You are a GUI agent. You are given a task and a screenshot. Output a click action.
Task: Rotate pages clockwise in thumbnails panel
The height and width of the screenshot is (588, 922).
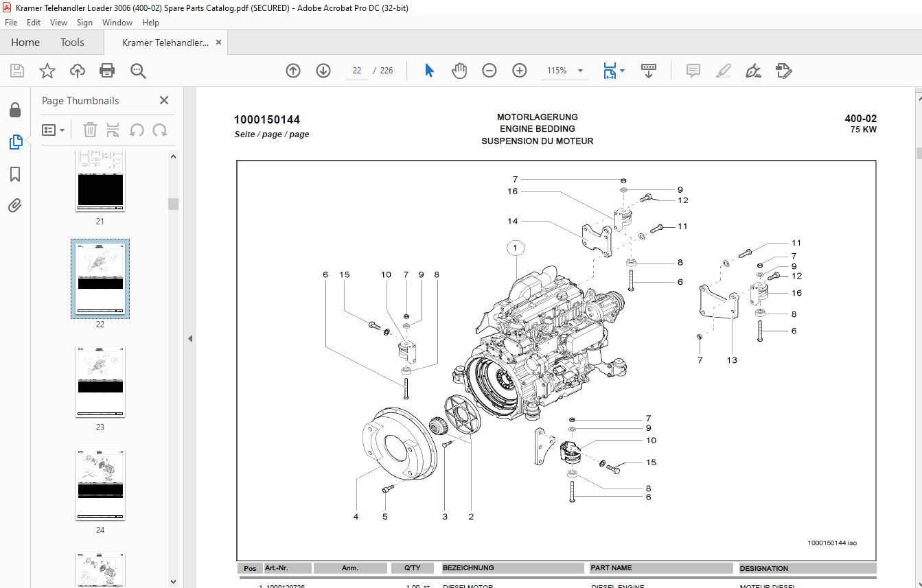coord(160,130)
